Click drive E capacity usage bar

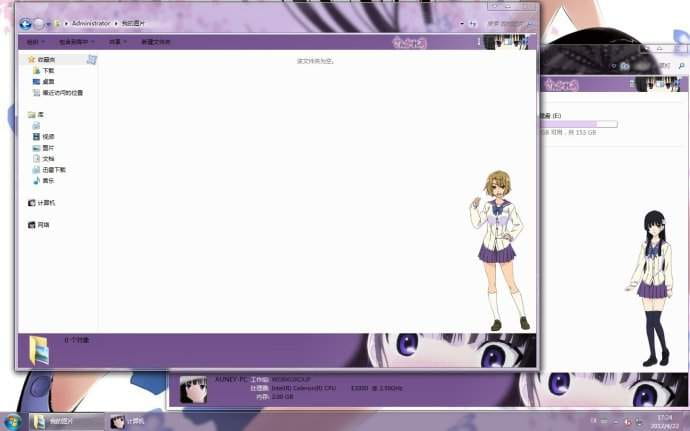(x=580, y=124)
